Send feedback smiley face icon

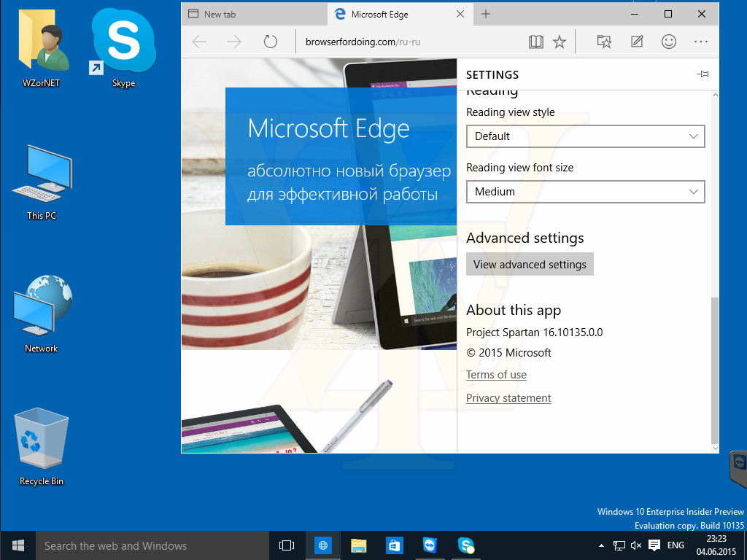click(x=669, y=42)
